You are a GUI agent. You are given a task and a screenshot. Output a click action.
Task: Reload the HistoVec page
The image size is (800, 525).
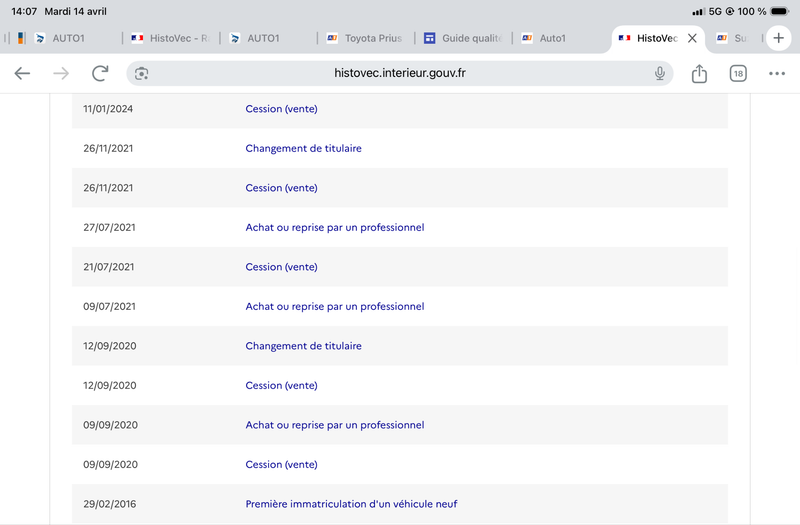[100, 73]
